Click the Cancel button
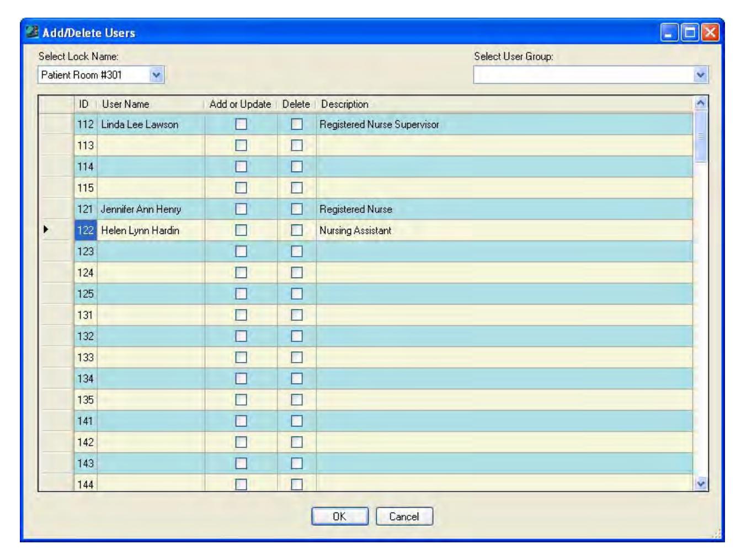This screenshot has height=560, width=741. [404, 516]
